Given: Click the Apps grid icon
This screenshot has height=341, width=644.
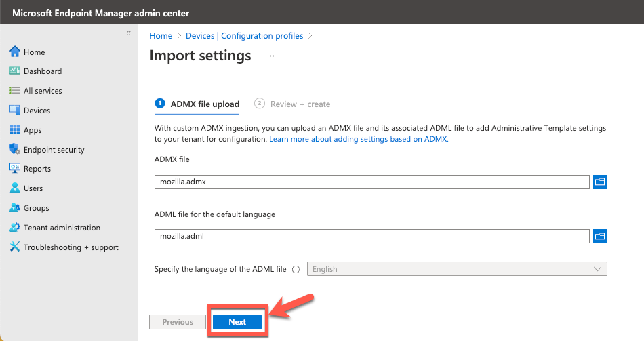Looking at the screenshot, I should pyautogui.click(x=15, y=130).
